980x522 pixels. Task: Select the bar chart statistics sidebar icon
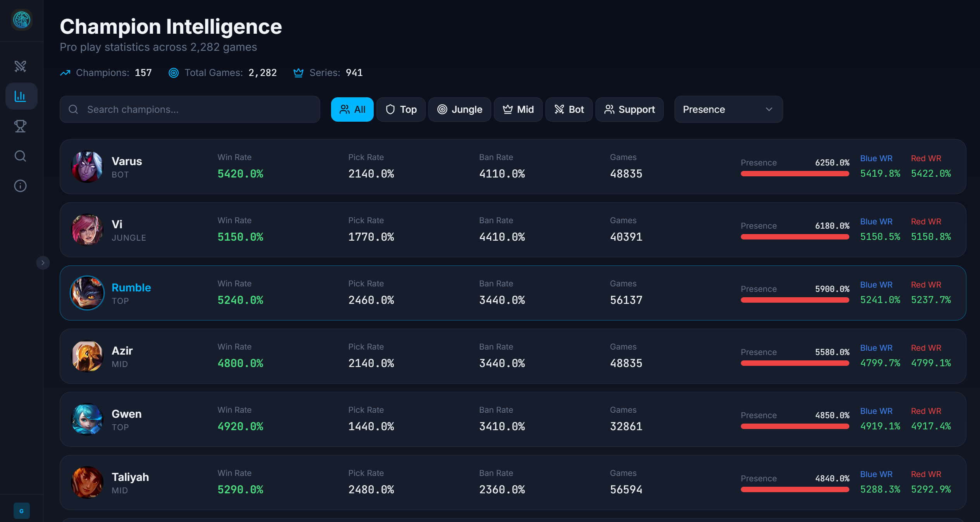[x=21, y=96]
